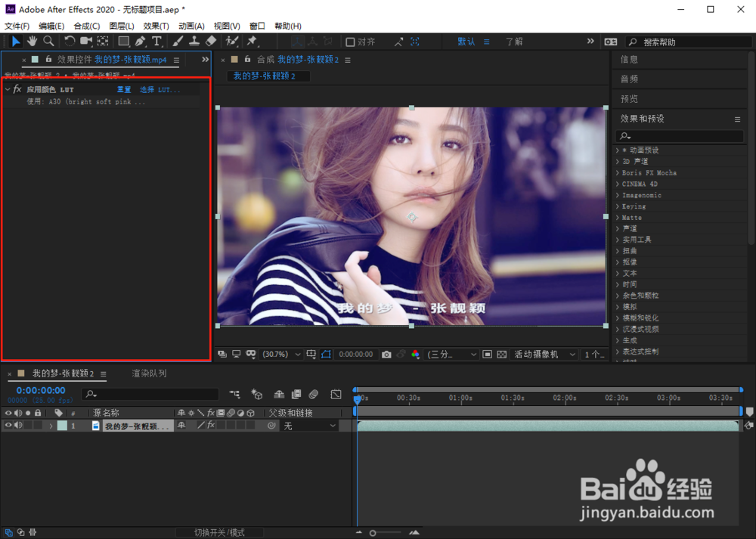The height and width of the screenshot is (539, 756).
Task: Select the Selection arrow tool
Action: click(x=16, y=42)
